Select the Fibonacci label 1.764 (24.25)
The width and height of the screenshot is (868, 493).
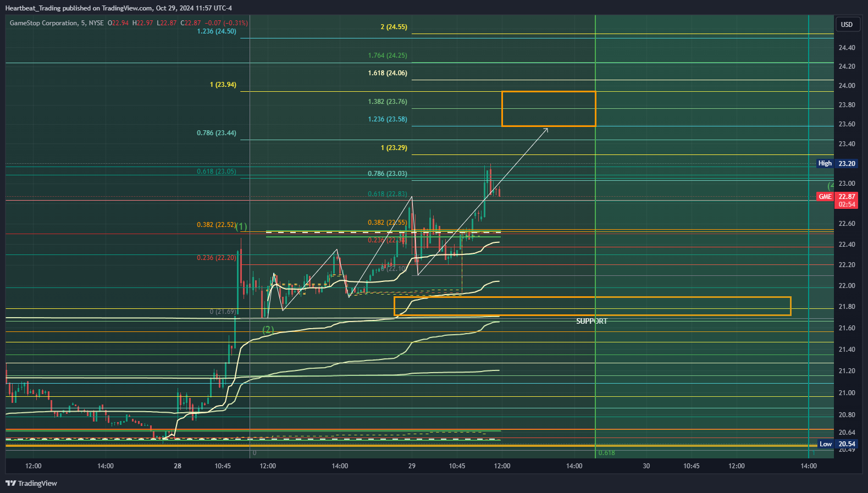(388, 56)
